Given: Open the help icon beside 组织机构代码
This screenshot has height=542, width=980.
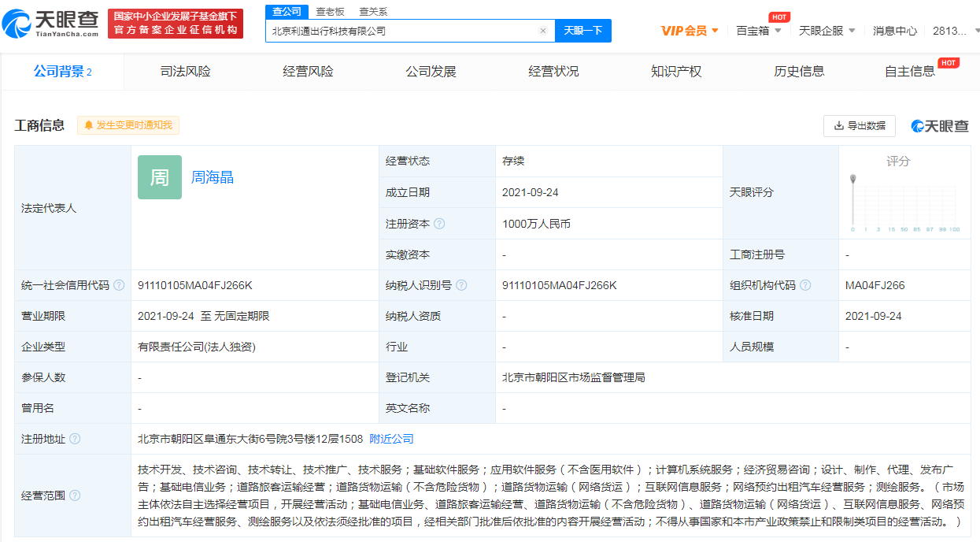Looking at the screenshot, I should (x=804, y=284).
